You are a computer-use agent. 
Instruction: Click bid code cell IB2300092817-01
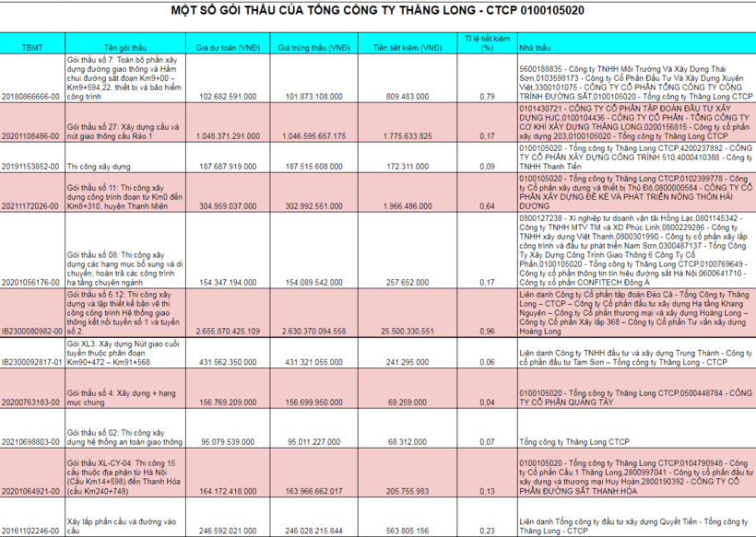tap(32, 362)
